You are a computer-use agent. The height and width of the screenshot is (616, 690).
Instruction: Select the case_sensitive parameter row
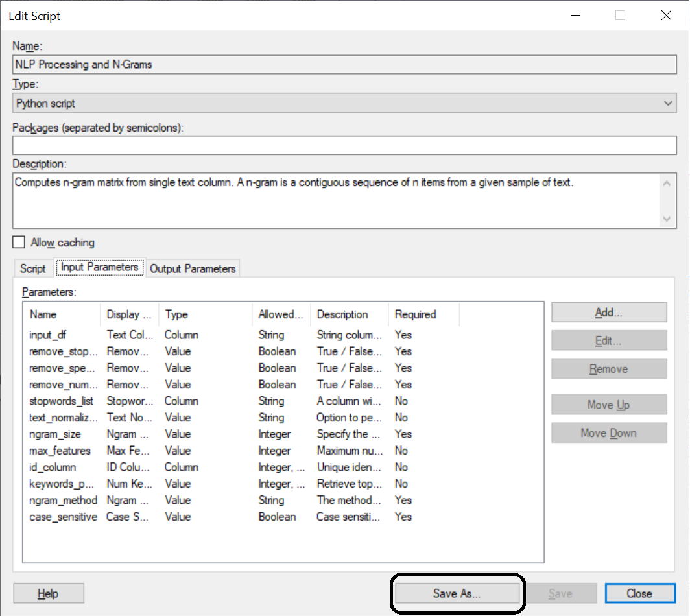coord(63,517)
